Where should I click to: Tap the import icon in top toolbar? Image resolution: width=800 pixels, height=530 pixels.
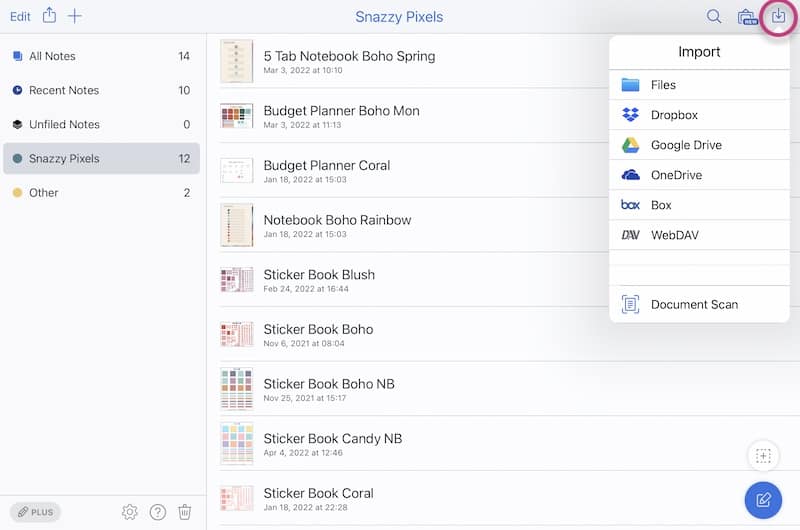tap(778, 17)
